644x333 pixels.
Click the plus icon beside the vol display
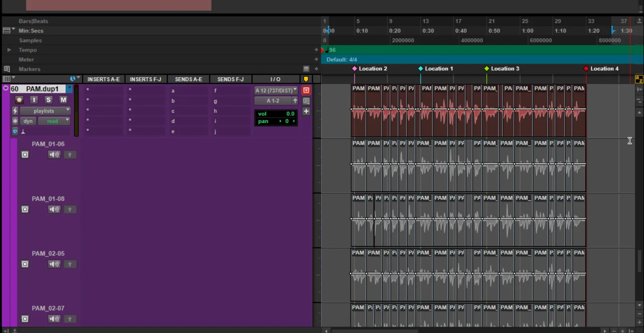[306, 111]
